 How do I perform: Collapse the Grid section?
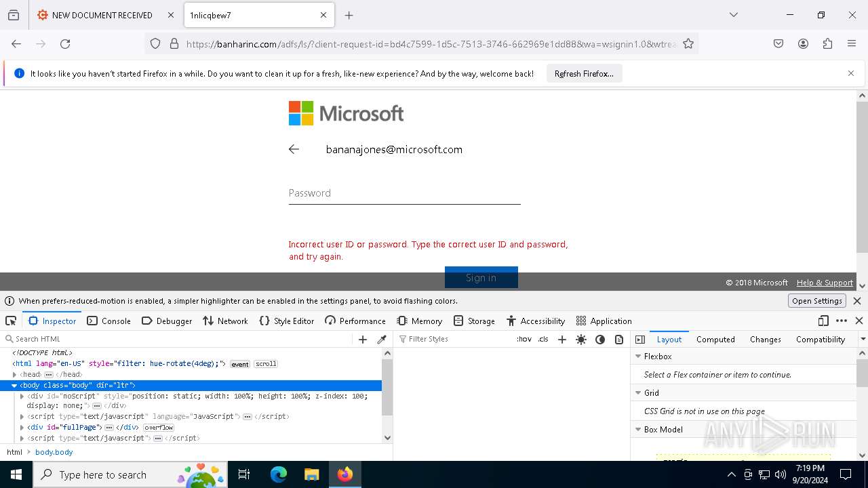point(638,392)
